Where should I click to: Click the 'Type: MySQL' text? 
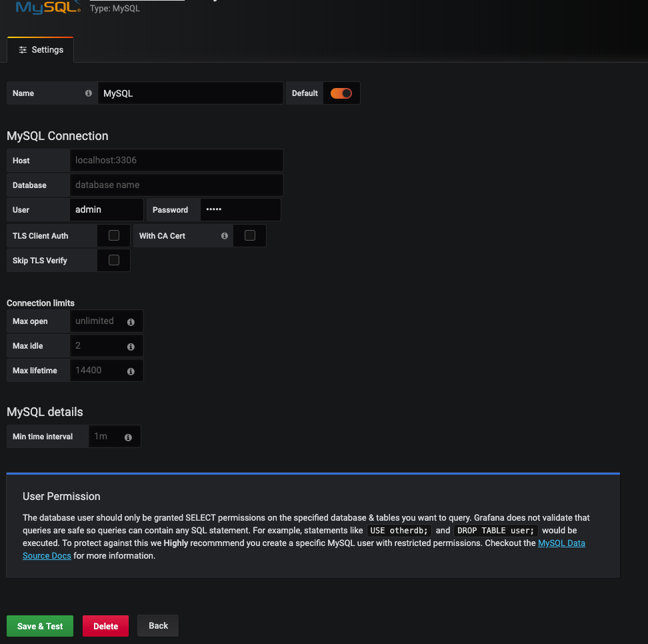point(115,9)
